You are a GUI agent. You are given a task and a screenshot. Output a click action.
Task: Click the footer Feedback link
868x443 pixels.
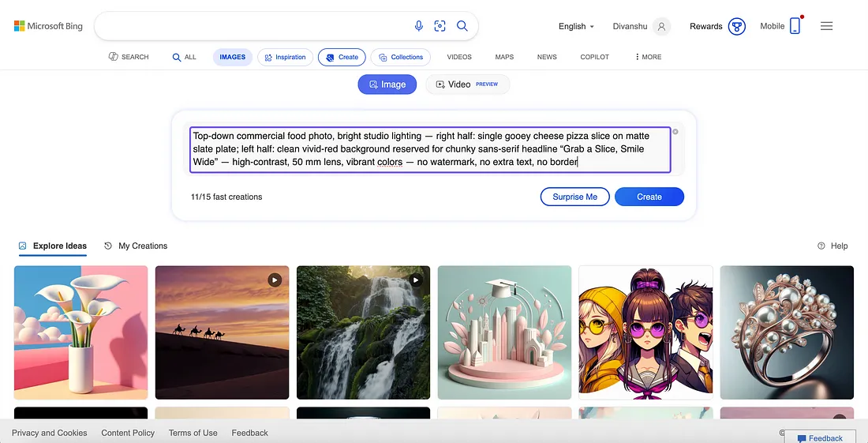click(249, 433)
